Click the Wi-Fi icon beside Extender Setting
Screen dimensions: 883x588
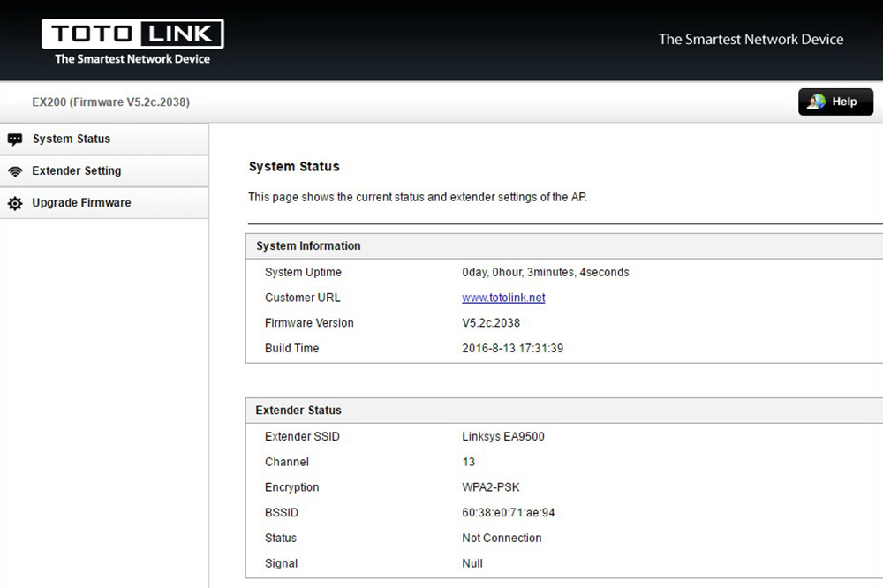(x=15, y=171)
